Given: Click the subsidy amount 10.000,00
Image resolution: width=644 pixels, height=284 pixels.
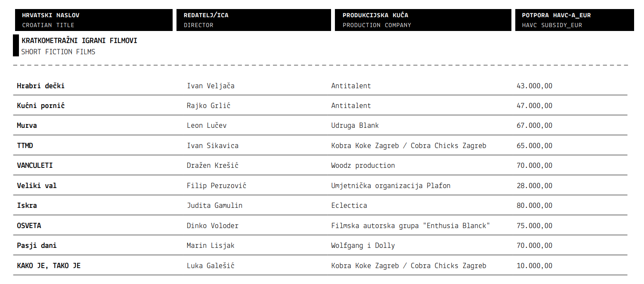Looking at the screenshot, I should [x=534, y=265].
